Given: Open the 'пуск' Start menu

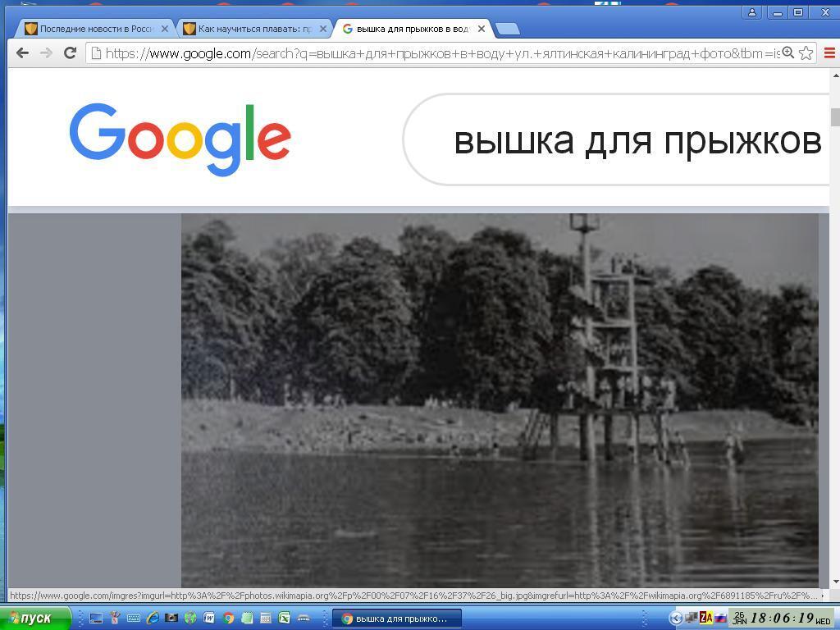Looking at the screenshot, I should point(30,618).
